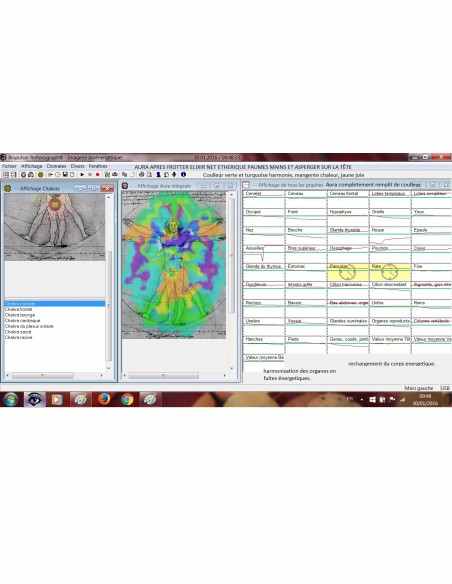Click the yellow highlighted Pancréas graph cell

[x=348, y=272]
